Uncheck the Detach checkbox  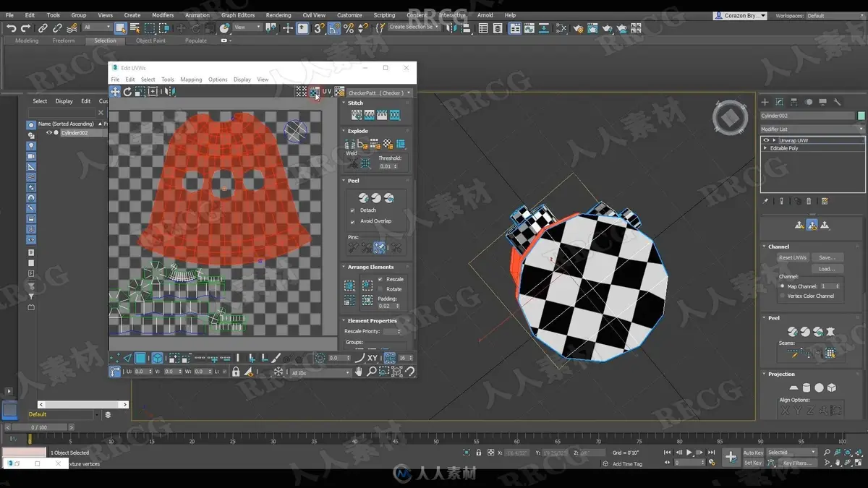[353, 210]
